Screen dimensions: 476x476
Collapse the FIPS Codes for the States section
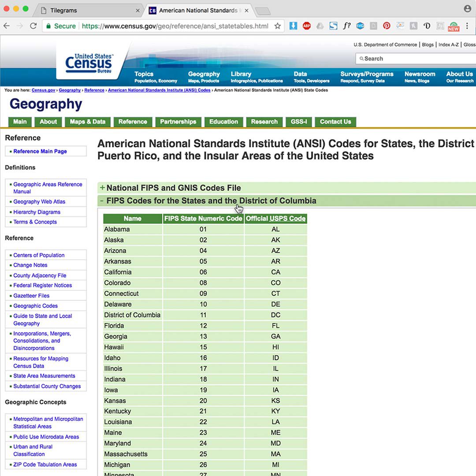click(x=286, y=201)
